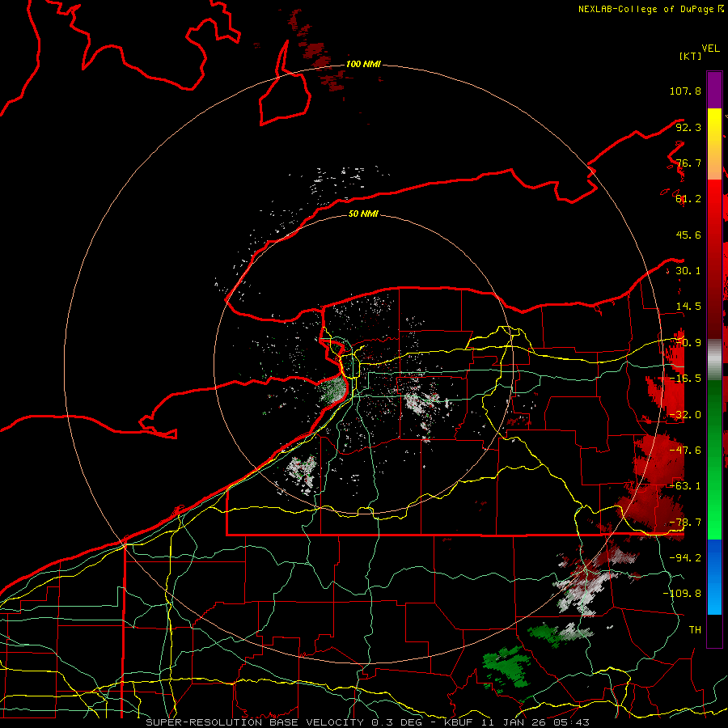The height and width of the screenshot is (728, 728).
Task: Select the 30.1 scale value
Action: coord(688,271)
